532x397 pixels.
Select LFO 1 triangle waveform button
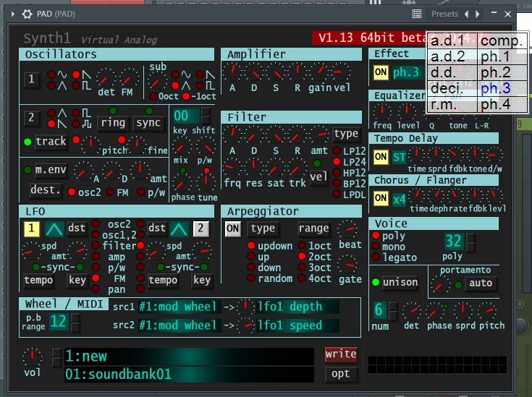point(54,229)
